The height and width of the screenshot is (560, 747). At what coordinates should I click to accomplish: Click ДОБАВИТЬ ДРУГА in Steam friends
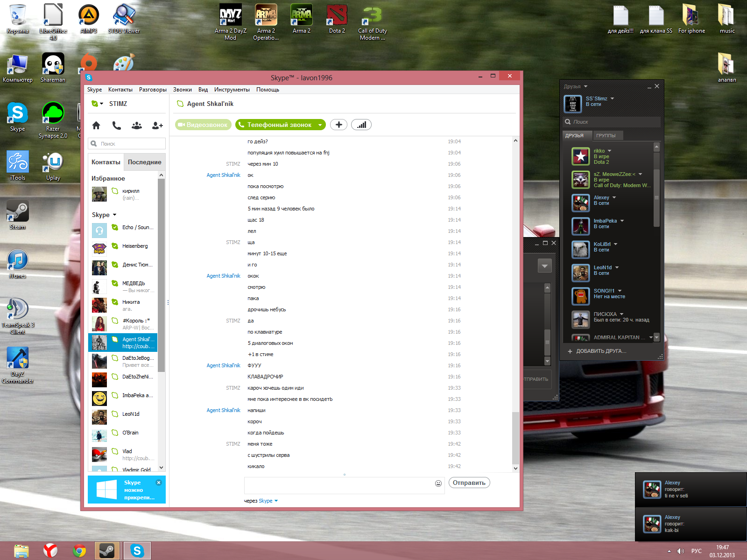pos(597,351)
